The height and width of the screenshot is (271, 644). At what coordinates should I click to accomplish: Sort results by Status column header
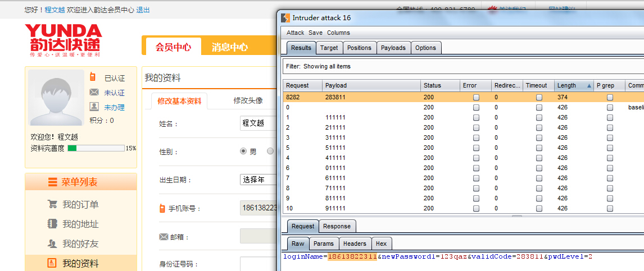(440, 85)
